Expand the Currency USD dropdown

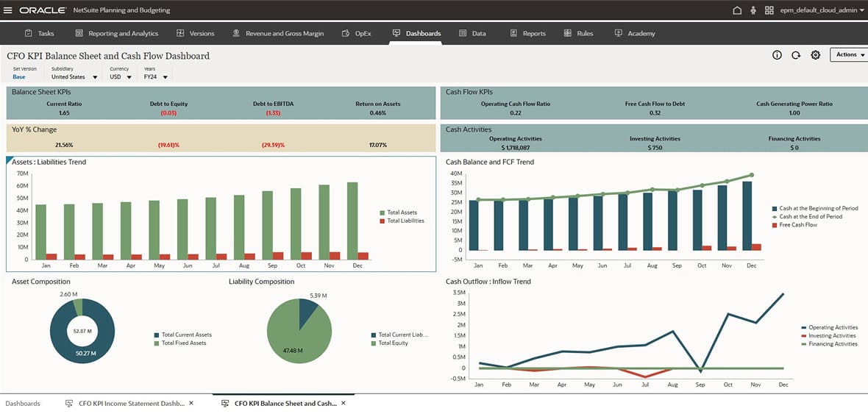129,77
